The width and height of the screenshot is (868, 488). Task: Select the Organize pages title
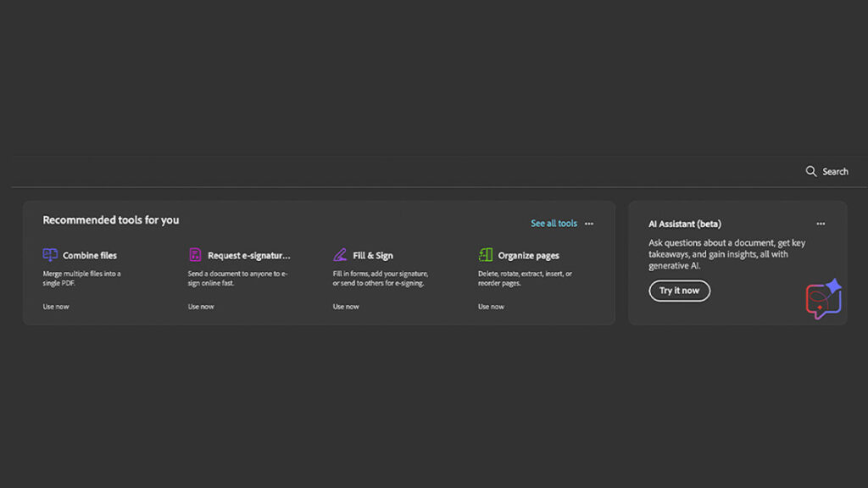528,255
